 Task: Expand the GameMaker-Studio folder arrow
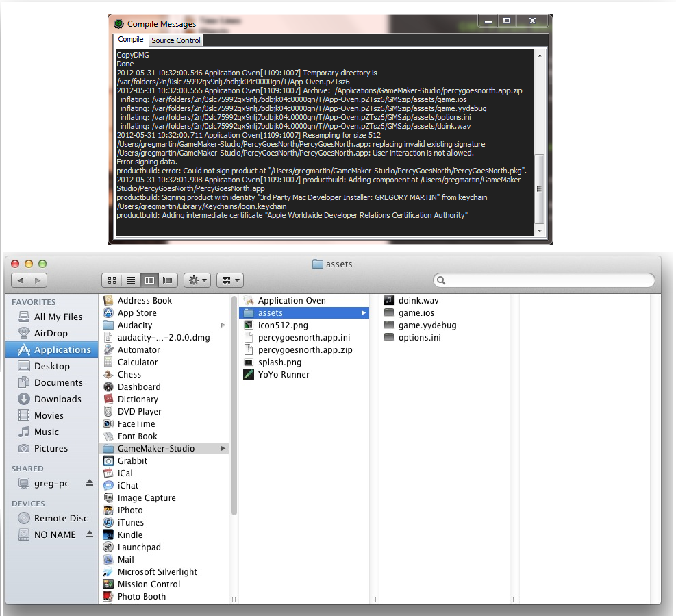[223, 449]
